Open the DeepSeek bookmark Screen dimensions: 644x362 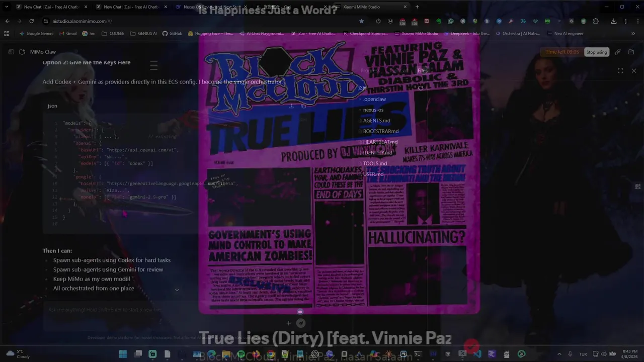pos(466,33)
